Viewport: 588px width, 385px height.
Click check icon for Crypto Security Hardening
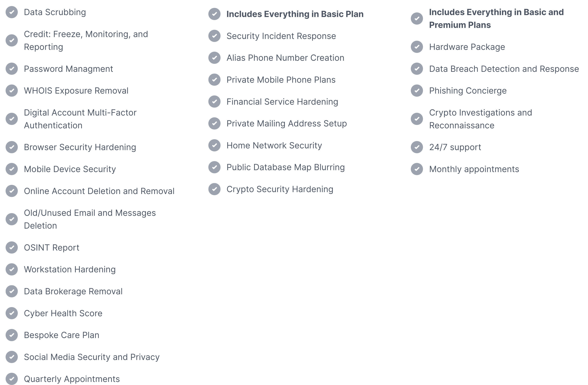214,189
